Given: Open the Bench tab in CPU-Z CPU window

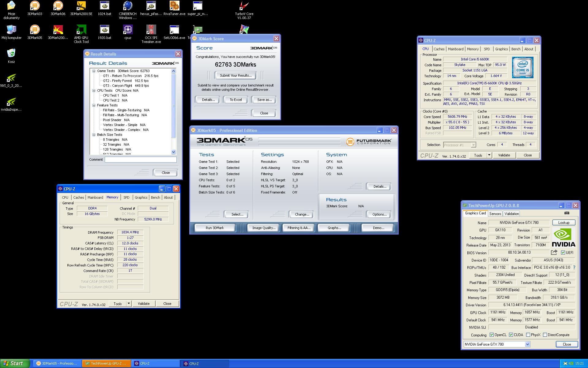Looking at the screenshot, I should pyautogui.click(x=516, y=49).
